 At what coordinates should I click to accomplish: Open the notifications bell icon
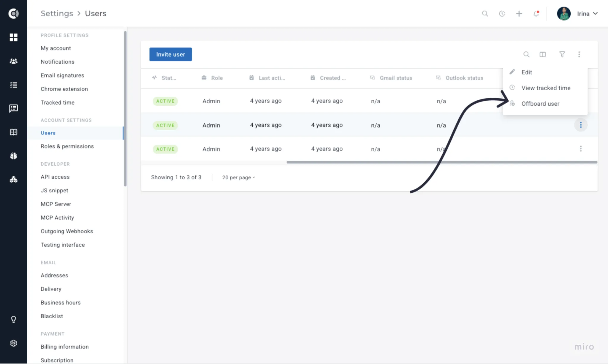pos(536,14)
